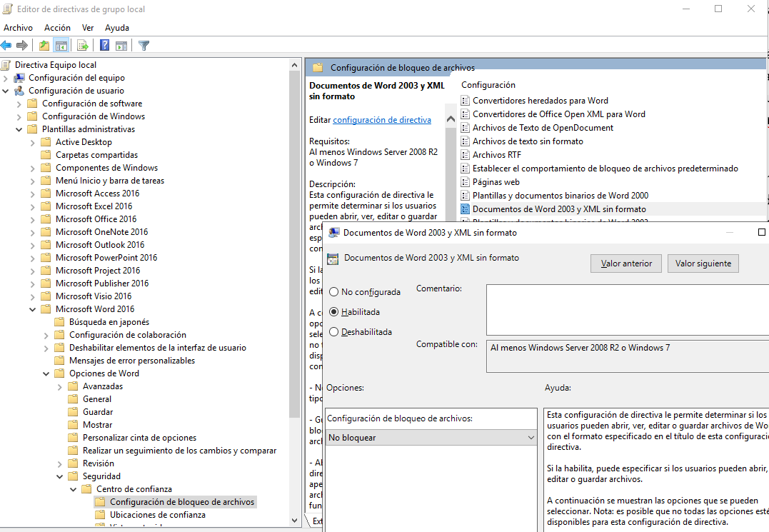Click the Forward arrow toolbar icon
The width and height of the screenshot is (769, 532).
point(22,46)
